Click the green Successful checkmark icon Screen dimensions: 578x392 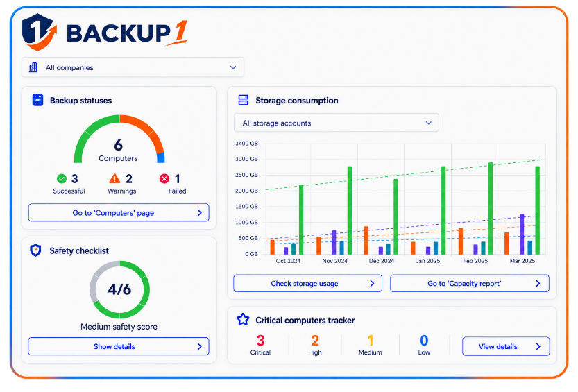pyautogui.click(x=62, y=179)
